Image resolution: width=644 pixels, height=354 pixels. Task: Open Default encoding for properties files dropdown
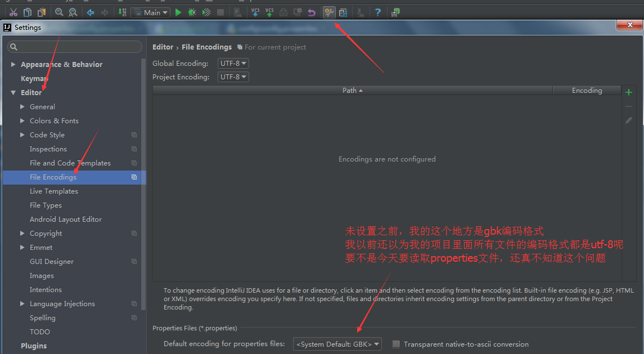tap(337, 344)
